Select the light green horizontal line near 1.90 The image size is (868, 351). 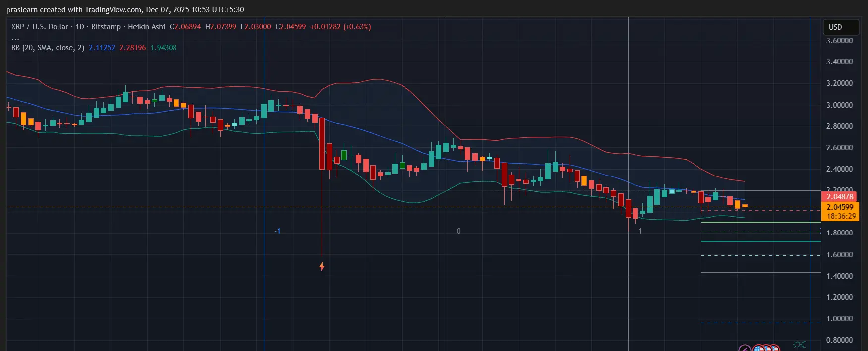760,222
